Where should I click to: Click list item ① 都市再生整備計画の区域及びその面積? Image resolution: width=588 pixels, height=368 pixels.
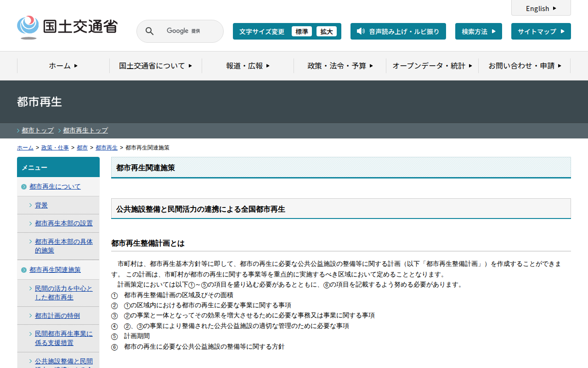tap(172, 295)
